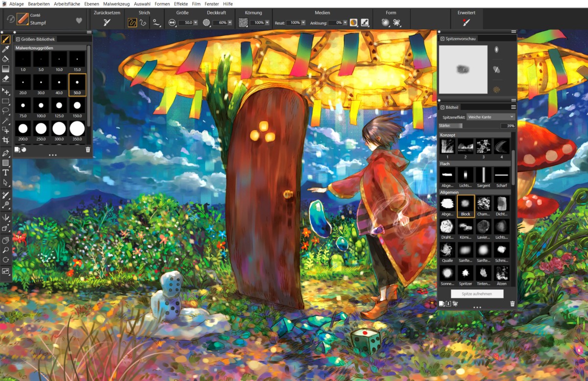Image resolution: width=588 pixels, height=381 pixels.
Task: Click the Zurücksetzen reset brush icon
Action: tap(107, 23)
